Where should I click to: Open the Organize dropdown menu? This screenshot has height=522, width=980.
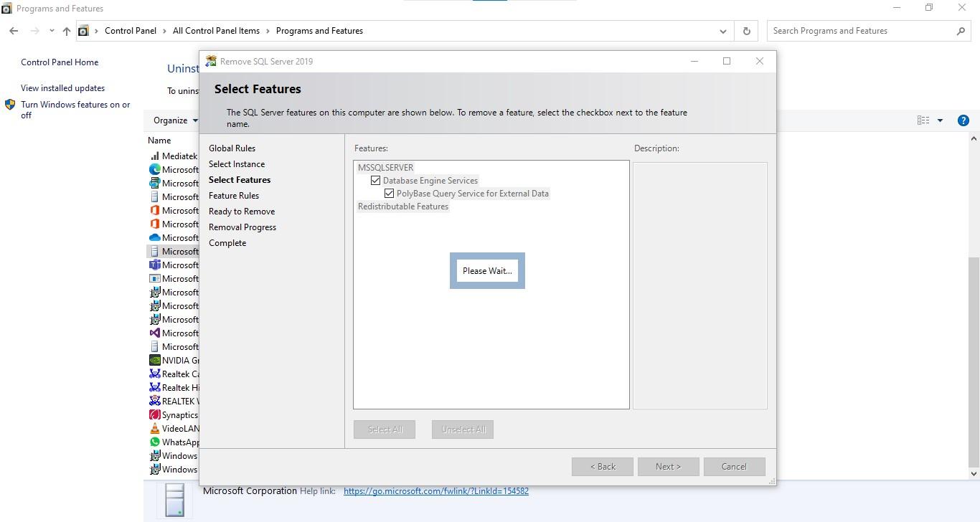(x=176, y=120)
